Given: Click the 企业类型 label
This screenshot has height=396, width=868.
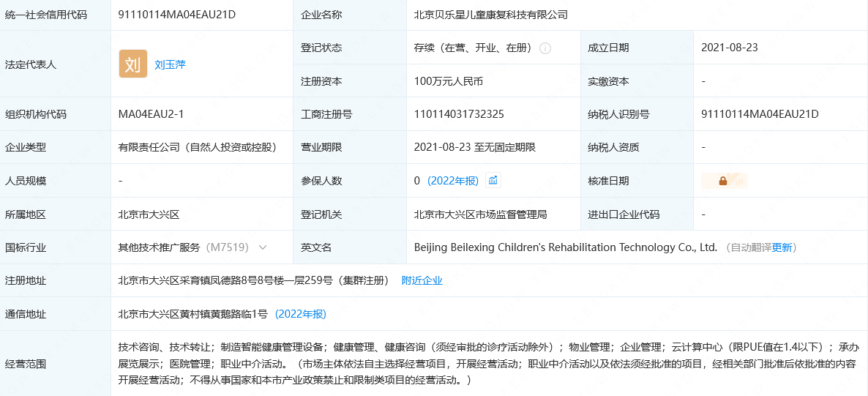Looking at the screenshot, I should 26,147.
